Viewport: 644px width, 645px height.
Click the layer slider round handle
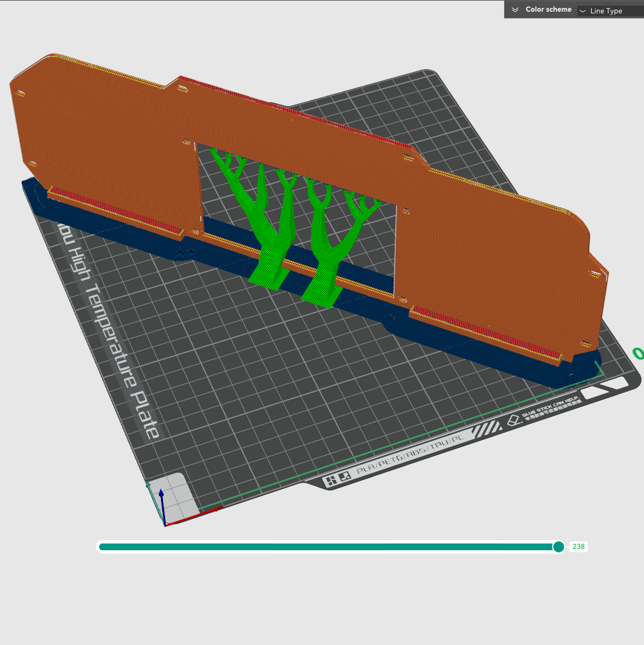click(558, 547)
